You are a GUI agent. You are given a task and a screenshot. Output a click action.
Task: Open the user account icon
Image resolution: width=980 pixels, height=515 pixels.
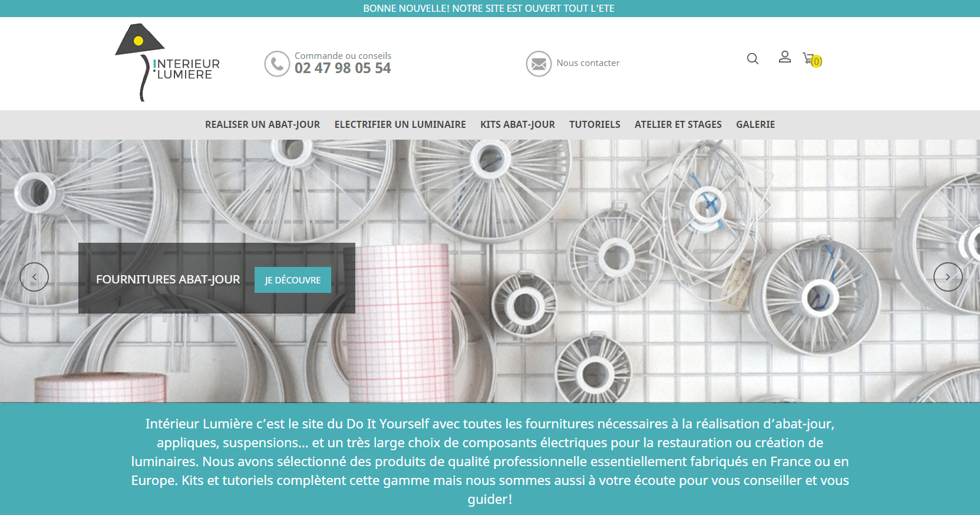pyautogui.click(x=784, y=57)
